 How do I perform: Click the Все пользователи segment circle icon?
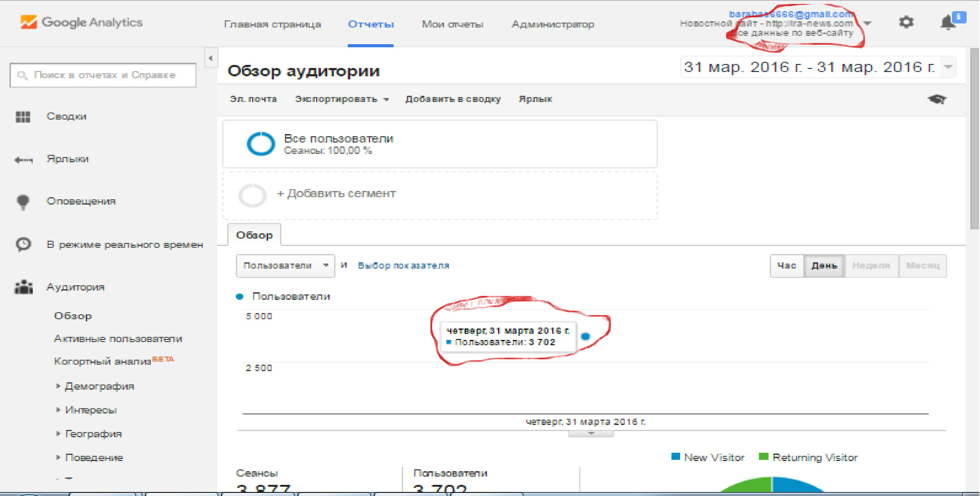coord(261,144)
